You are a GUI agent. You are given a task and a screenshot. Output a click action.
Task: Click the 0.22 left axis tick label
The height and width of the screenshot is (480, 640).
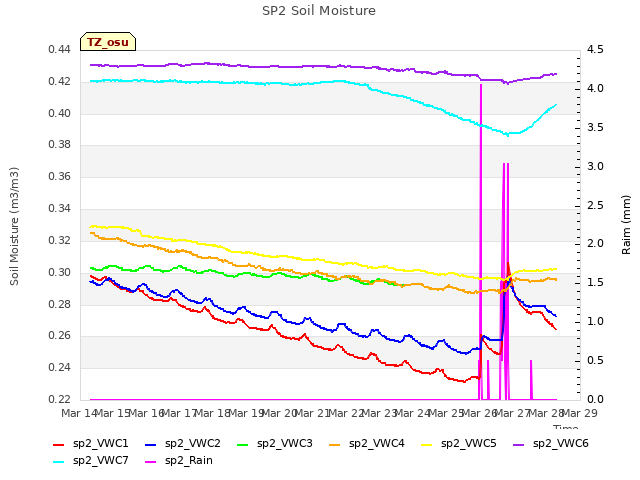(60, 399)
